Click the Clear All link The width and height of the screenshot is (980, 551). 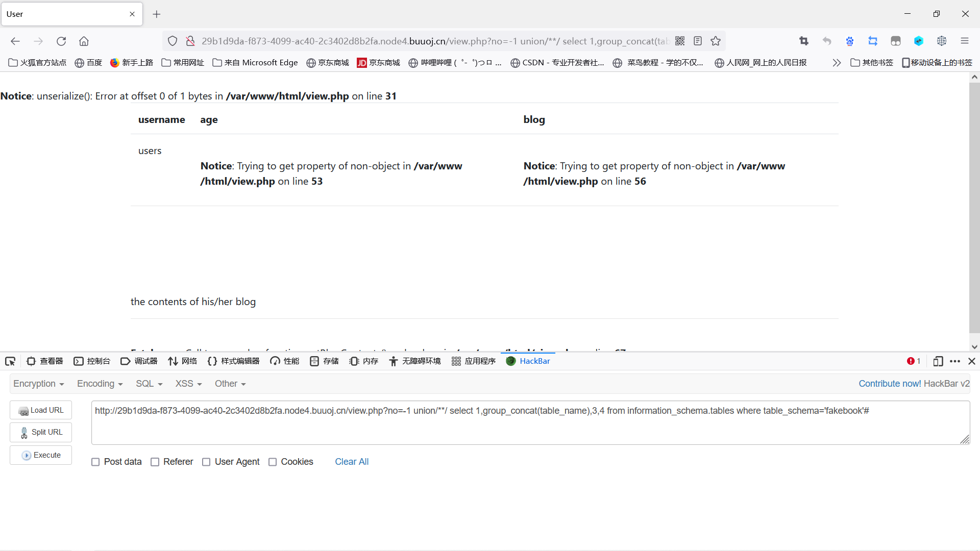pos(351,462)
